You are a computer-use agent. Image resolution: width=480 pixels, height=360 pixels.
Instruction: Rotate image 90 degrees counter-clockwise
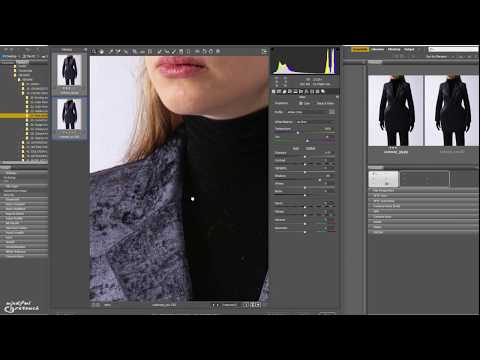click(204, 52)
